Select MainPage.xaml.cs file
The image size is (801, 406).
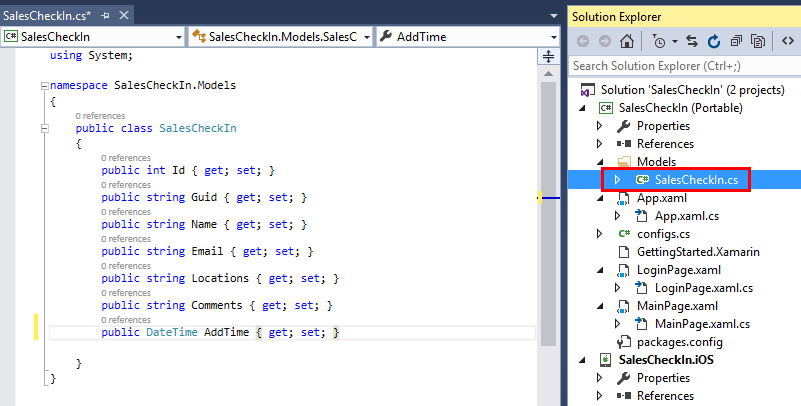tap(702, 324)
